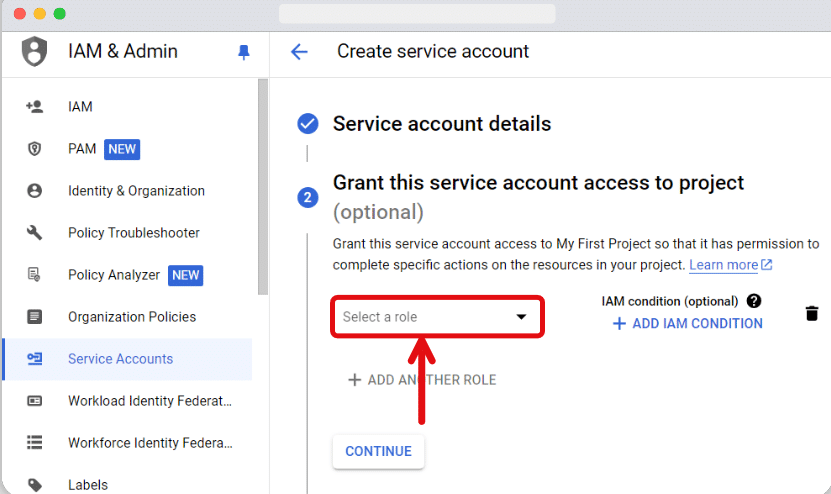Click the completed step checkmark for Service account details

[308, 124]
